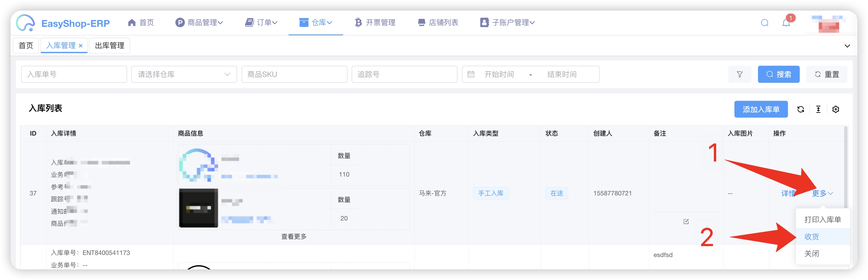Click the black product thumbnail in row 37

[199, 208]
